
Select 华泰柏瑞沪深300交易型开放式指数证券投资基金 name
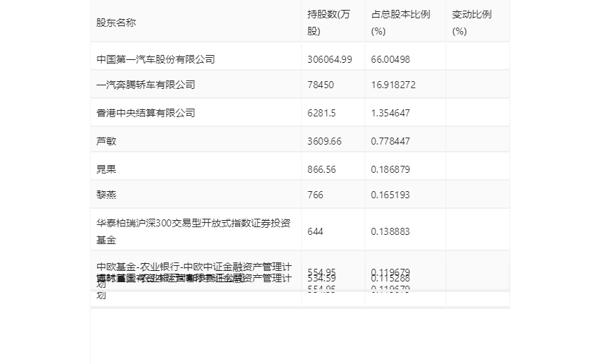point(193,231)
